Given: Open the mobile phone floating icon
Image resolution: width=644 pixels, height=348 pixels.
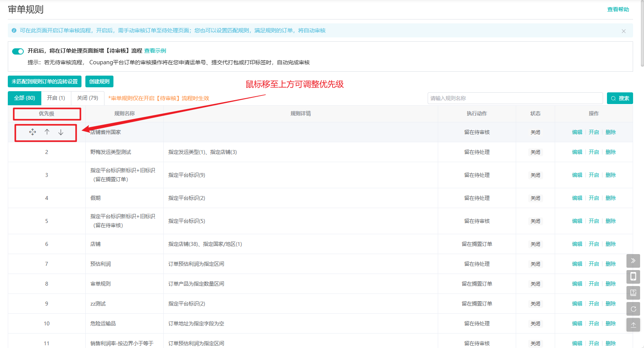Looking at the screenshot, I should 633,276.
